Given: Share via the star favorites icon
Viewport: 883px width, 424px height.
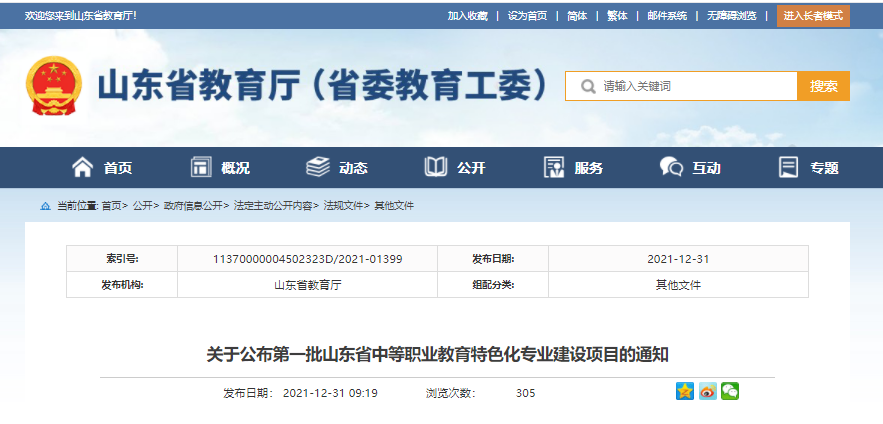Looking at the screenshot, I should tap(685, 391).
